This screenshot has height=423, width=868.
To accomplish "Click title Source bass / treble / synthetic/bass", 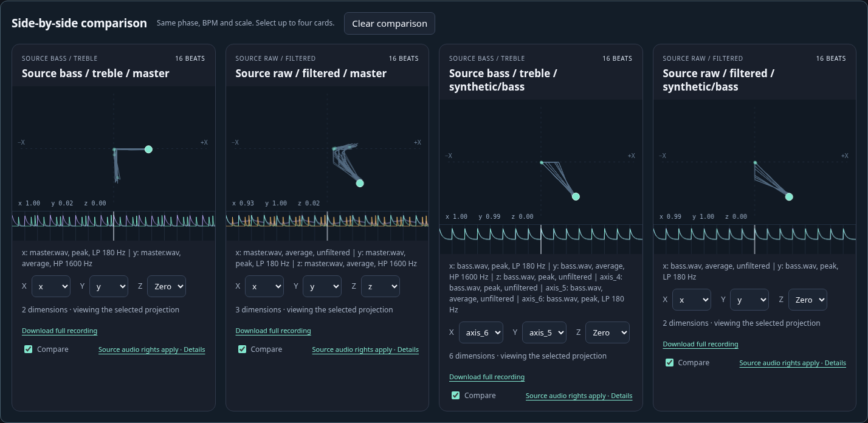I will coord(503,80).
